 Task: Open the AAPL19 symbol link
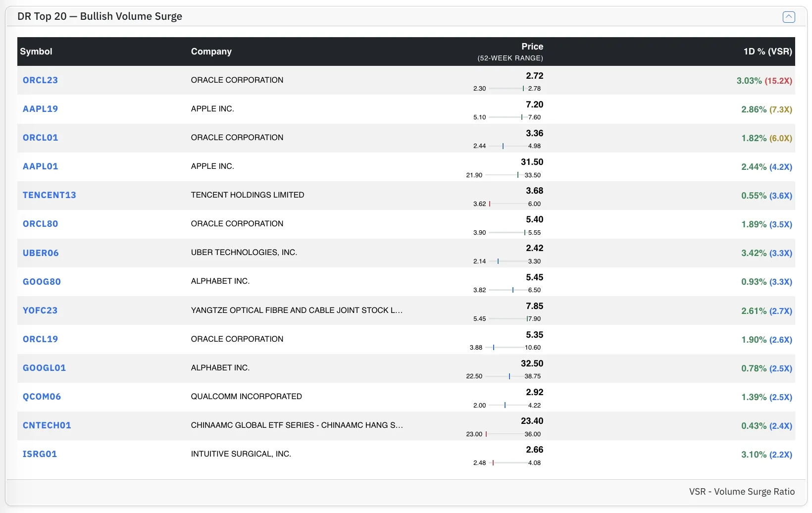click(x=40, y=109)
